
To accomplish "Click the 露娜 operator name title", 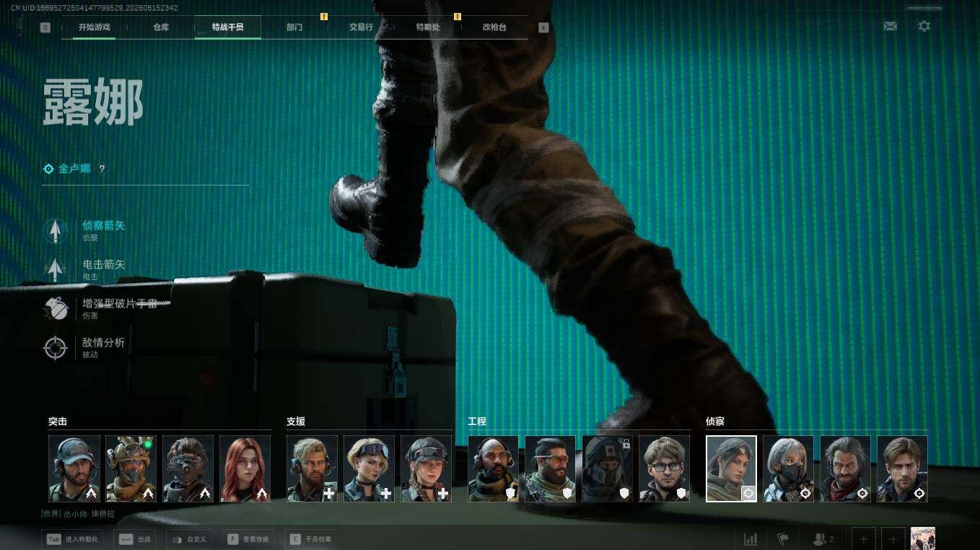I will click(93, 102).
